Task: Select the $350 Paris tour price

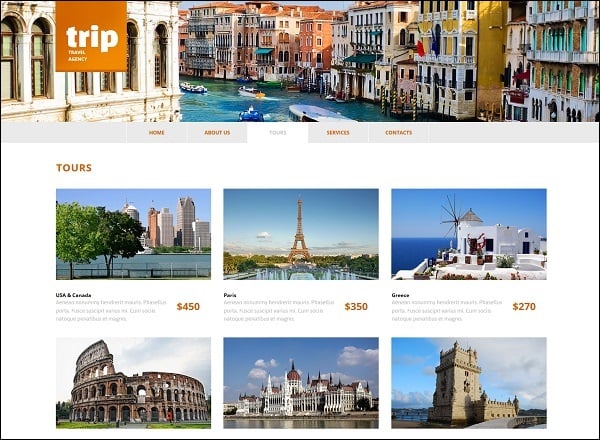Action: coord(356,306)
